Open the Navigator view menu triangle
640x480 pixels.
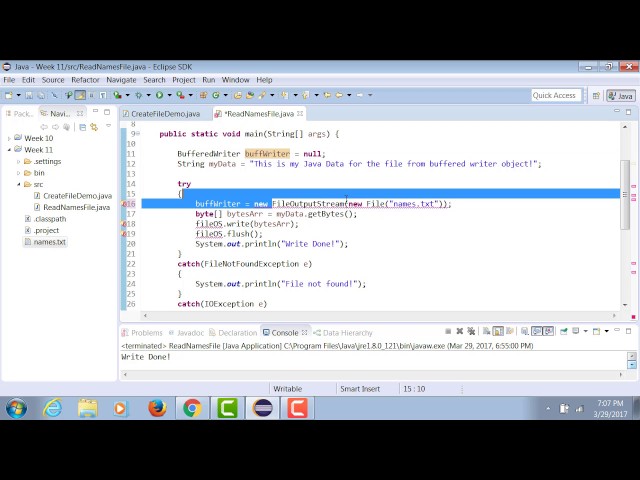pos(108,126)
